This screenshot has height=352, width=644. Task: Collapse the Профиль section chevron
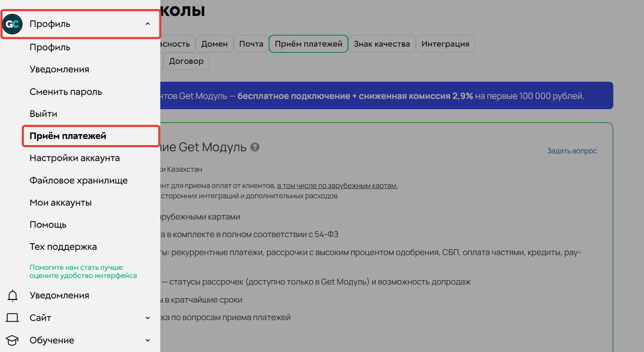148,24
